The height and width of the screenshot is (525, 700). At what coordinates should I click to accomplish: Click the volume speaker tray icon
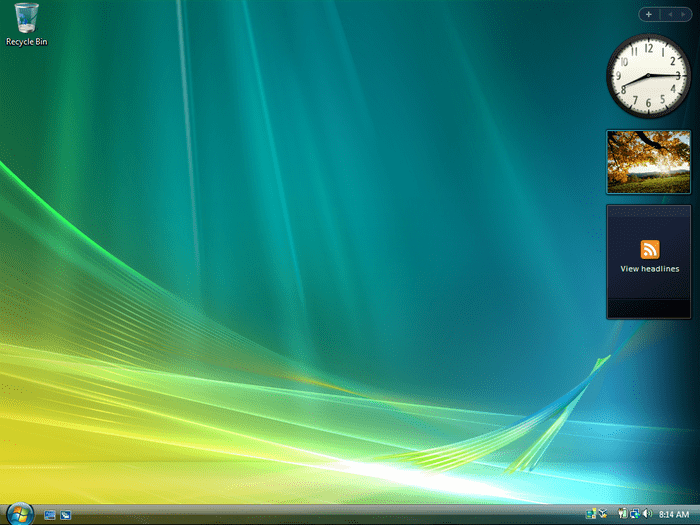pyautogui.click(x=647, y=514)
